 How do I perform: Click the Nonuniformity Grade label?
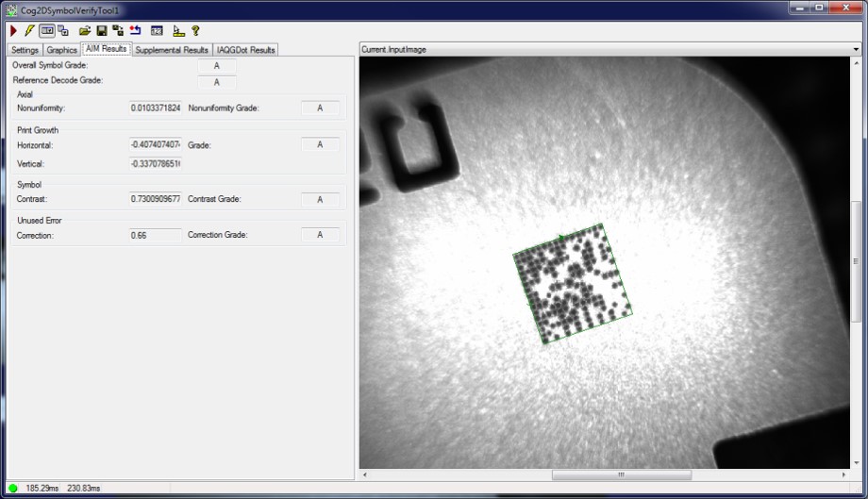click(223, 108)
